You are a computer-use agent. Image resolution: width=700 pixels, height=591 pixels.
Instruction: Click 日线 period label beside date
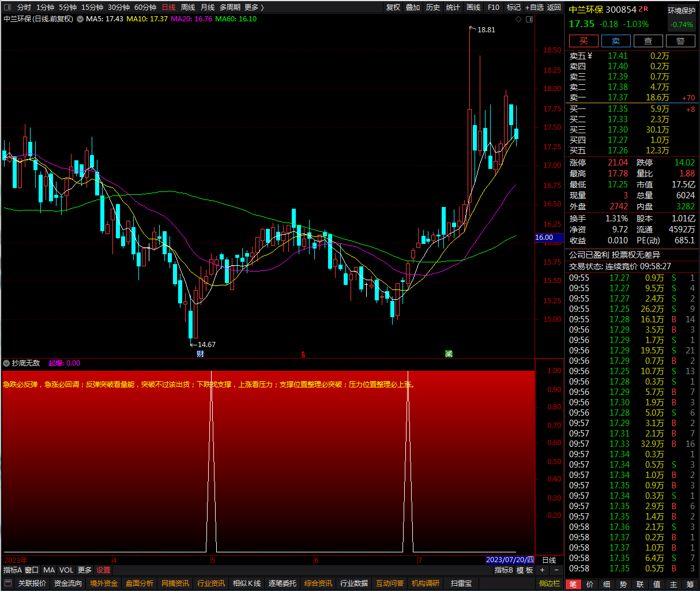[550, 560]
